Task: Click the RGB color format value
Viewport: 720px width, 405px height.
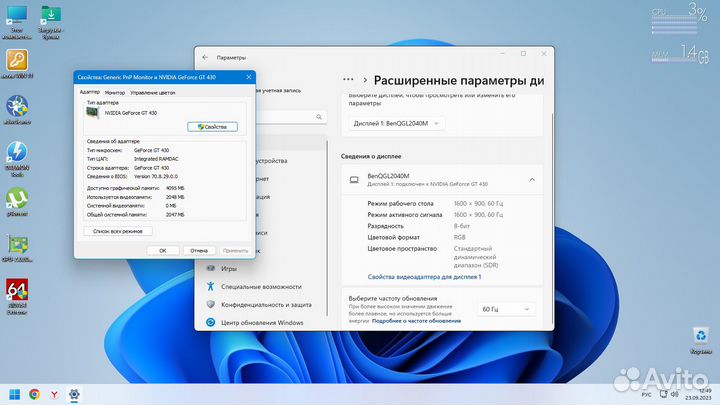Action: (460, 237)
